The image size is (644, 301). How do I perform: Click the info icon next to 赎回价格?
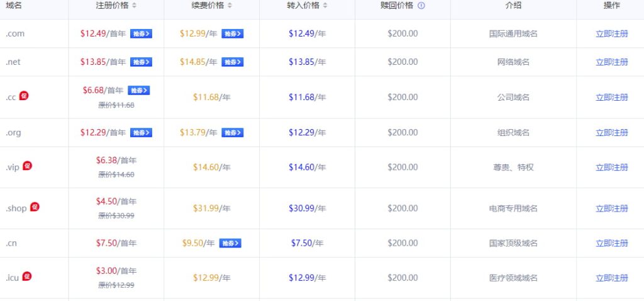pos(421,6)
